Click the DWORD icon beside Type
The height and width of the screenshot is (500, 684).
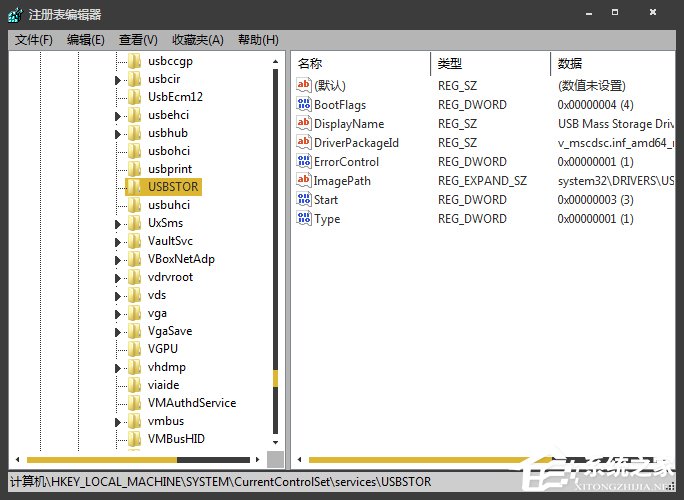coord(304,218)
